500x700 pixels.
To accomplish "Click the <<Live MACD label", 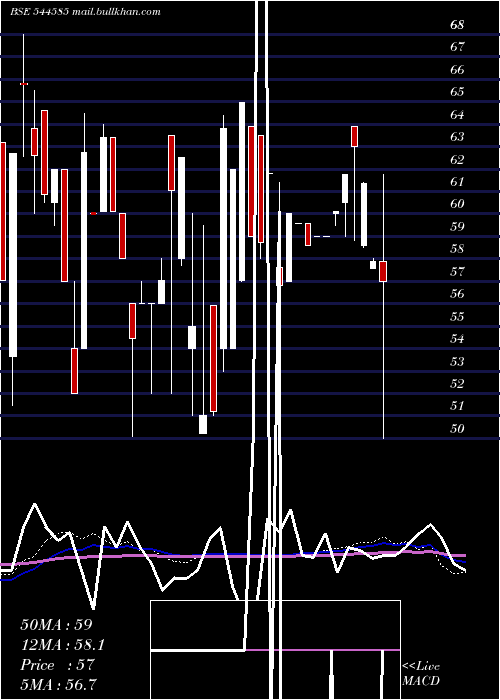I will (421, 673).
